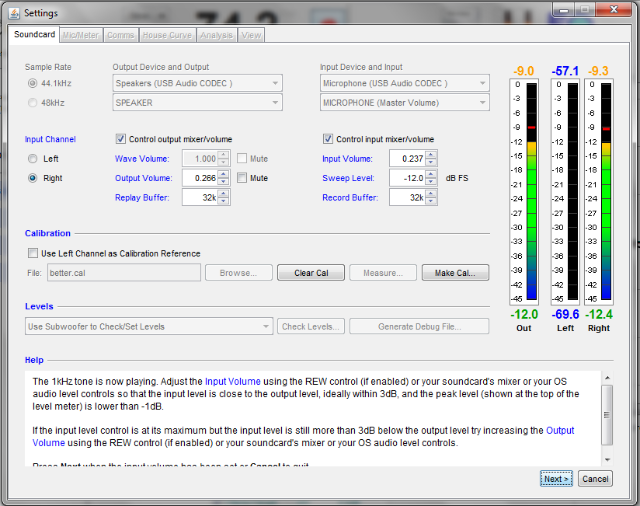
Task: Open the House Curve tab
Action: click(x=167, y=36)
